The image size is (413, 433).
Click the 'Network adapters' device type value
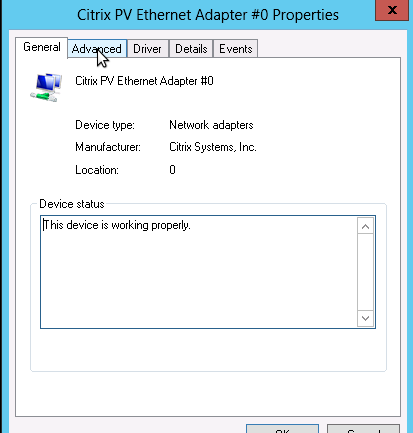pyautogui.click(x=211, y=125)
